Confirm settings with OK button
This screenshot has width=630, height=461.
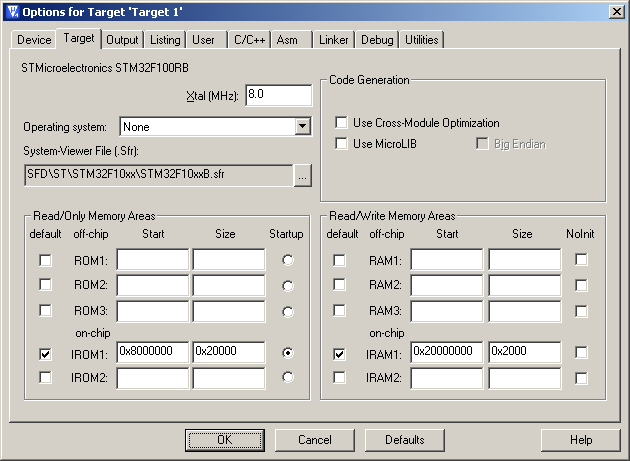[x=225, y=440]
